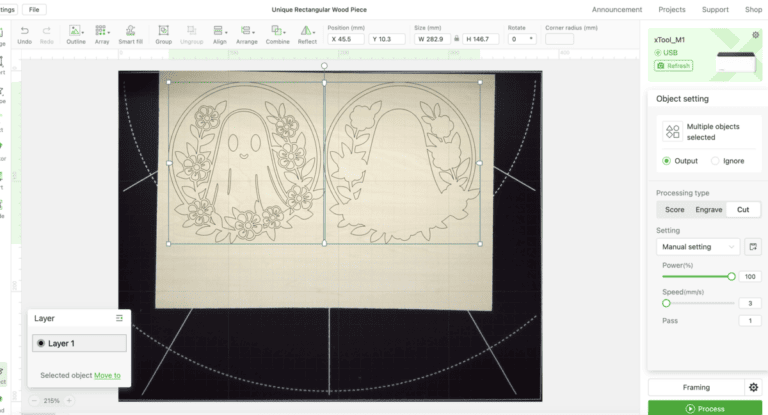This screenshot has width=768, height=415.
Task: Open the File menu
Action: click(x=36, y=9)
